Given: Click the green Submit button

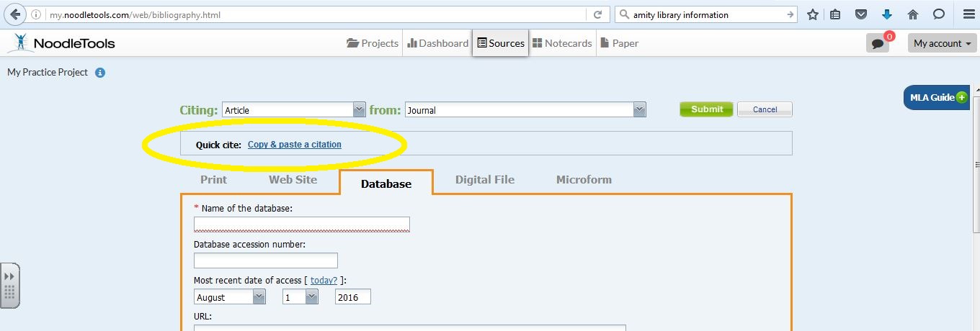Looking at the screenshot, I should 706,109.
